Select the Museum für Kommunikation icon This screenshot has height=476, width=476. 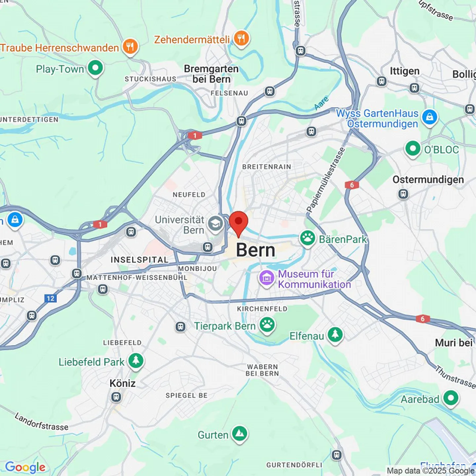click(267, 279)
